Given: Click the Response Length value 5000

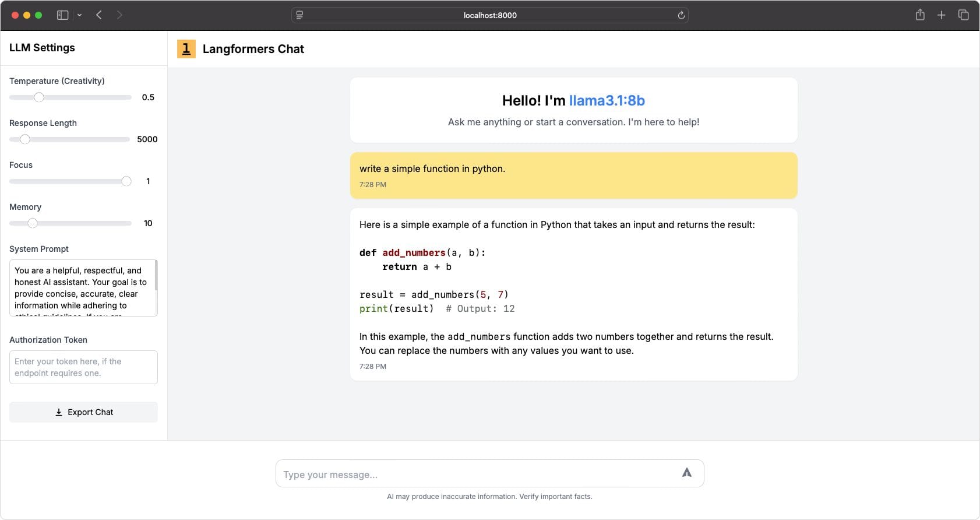Looking at the screenshot, I should point(147,139).
